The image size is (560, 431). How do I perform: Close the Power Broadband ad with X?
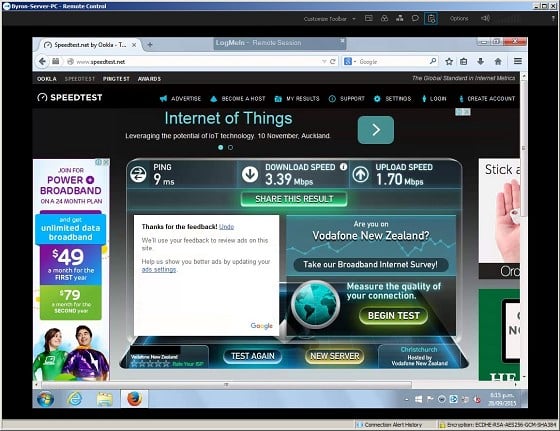(x=106, y=162)
